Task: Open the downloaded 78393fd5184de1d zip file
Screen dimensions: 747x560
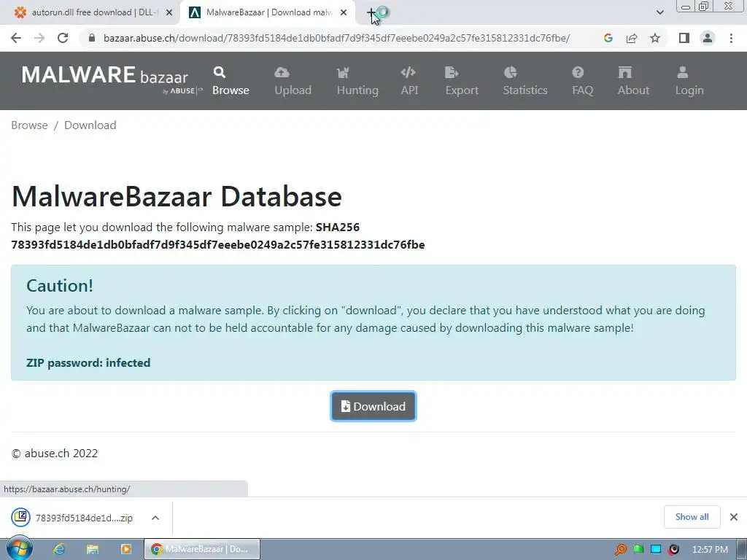Action: pyautogui.click(x=73, y=518)
